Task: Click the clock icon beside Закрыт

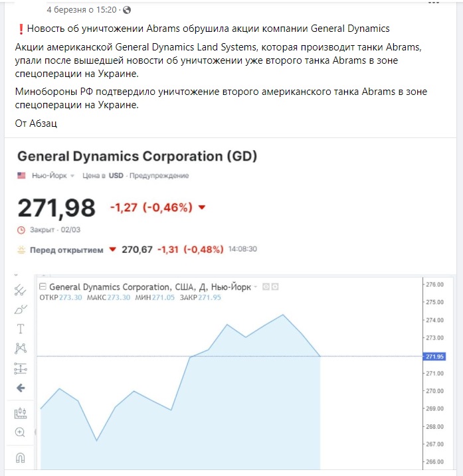Action: pos(21,230)
